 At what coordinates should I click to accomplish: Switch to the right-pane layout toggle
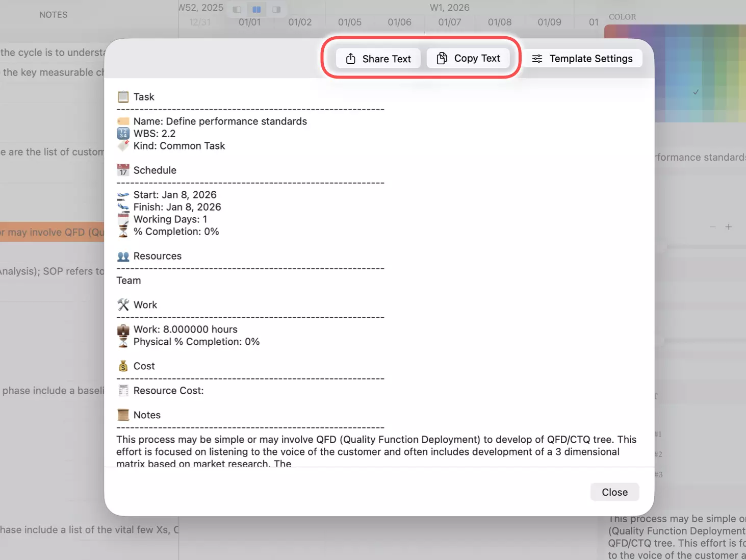coord(277,9)
